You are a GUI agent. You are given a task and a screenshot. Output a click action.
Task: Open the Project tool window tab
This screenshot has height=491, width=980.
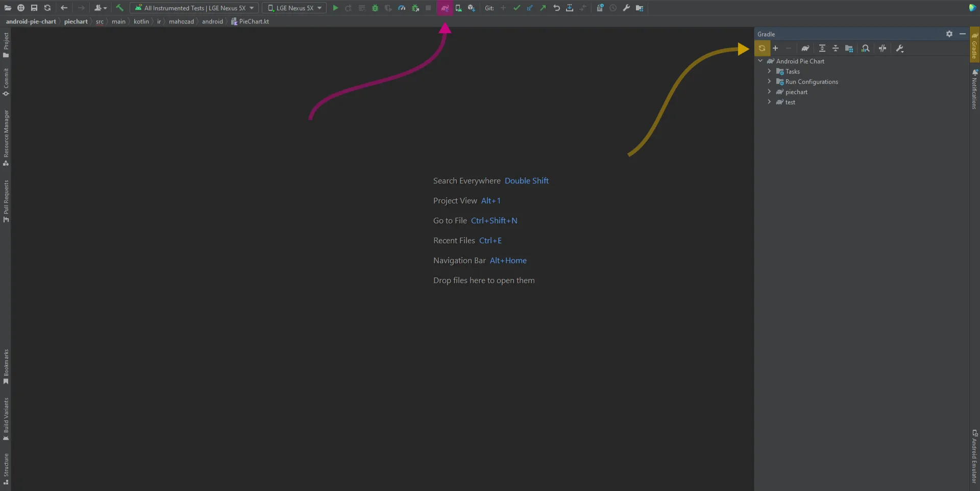click(x=6, y=45)
